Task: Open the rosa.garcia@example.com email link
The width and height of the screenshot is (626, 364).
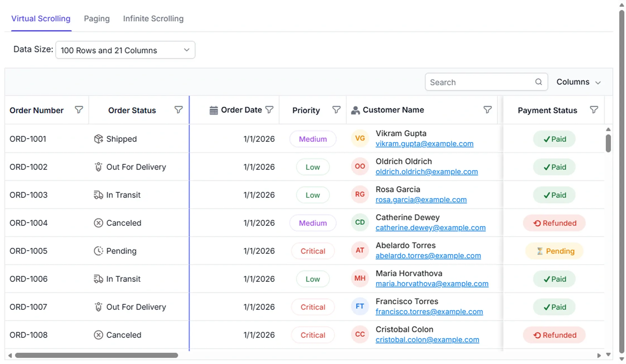Action: click(x=421, y=200)
